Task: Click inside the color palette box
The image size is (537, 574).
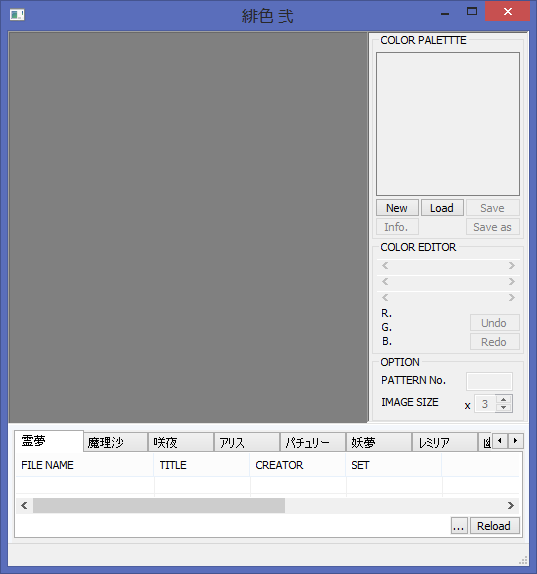Action: [448, 124]
